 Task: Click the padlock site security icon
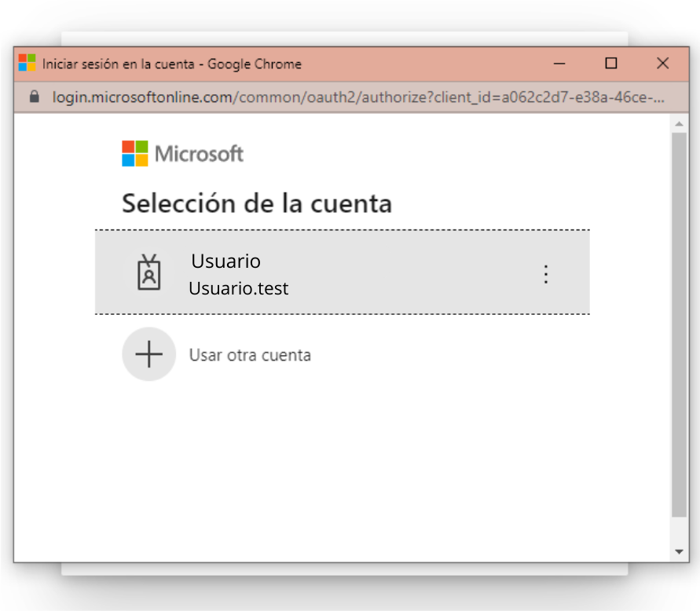click(35, 97)
